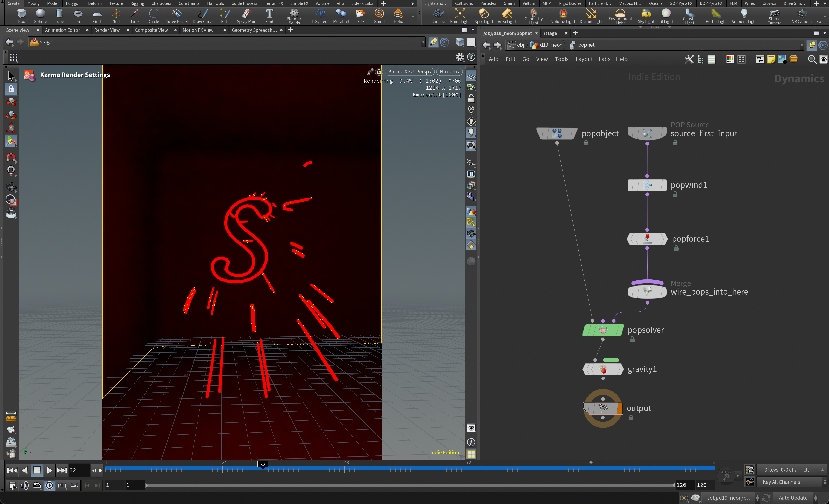Open viewport display options gear icon
This screenshot has width=829, height=504.
point(460,57)
